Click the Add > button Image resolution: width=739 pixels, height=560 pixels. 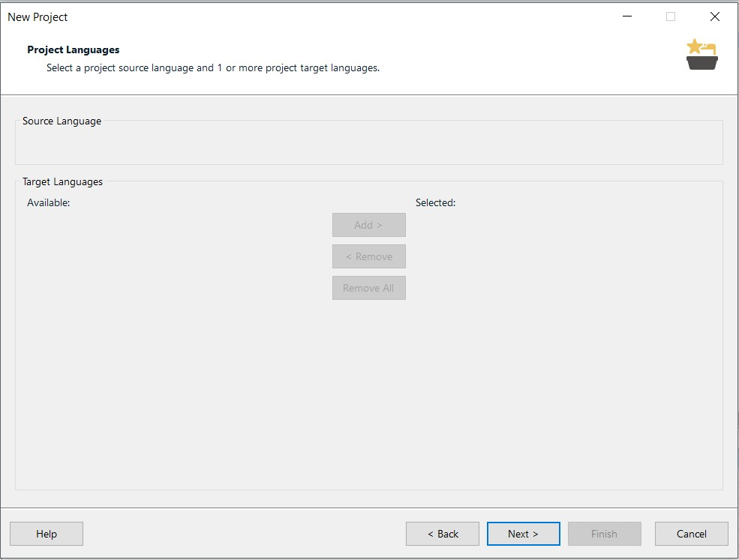[368, 225]
